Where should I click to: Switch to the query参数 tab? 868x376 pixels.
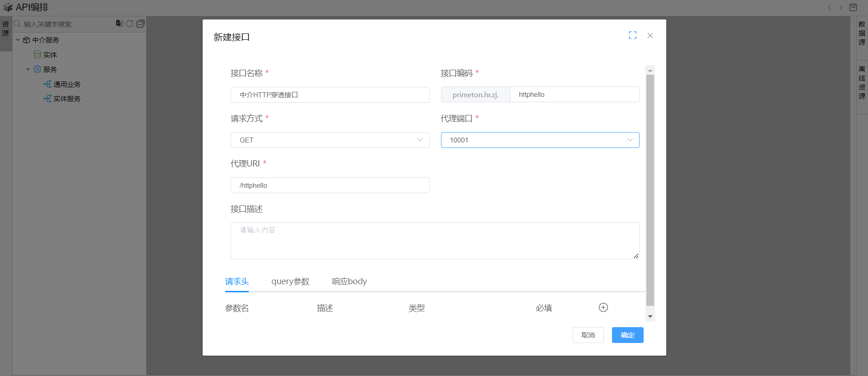pyautogui.click(x=290, y=281)
